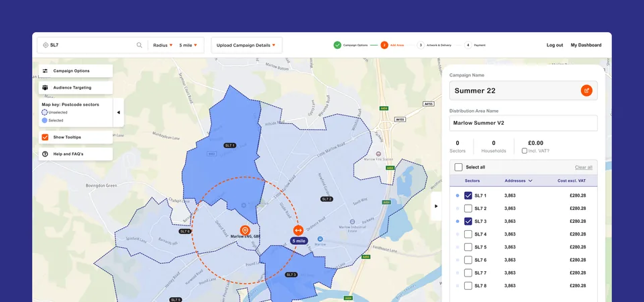Open Campaign Options panel button
644x302 pixels.
click(76, 70)
